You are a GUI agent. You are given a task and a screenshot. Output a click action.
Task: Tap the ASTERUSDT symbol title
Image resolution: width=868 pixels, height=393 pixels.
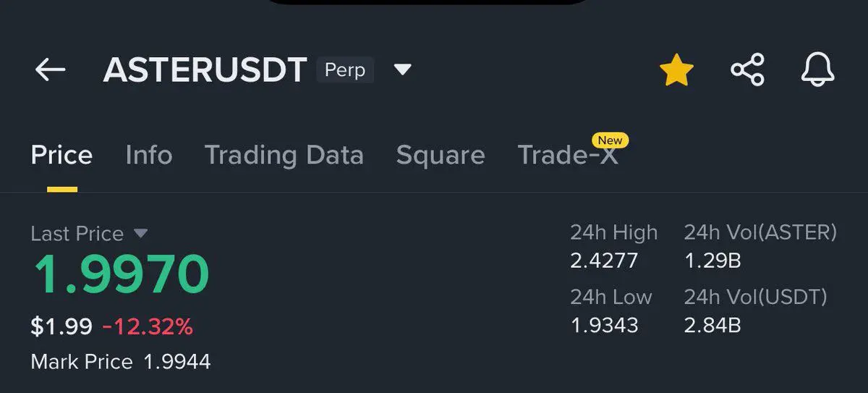pyautogui.click(x=205, y=70)
